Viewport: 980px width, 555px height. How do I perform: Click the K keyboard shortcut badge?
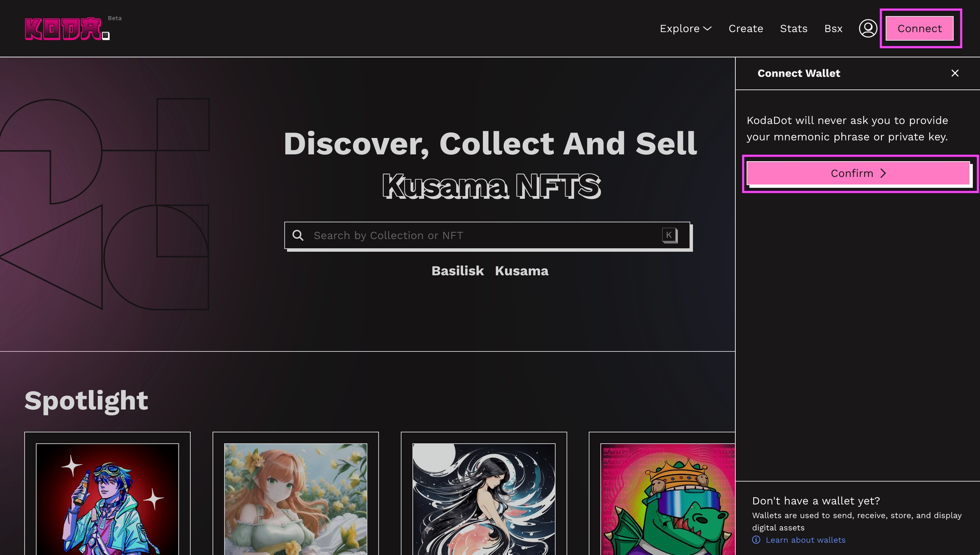point(669,235)
